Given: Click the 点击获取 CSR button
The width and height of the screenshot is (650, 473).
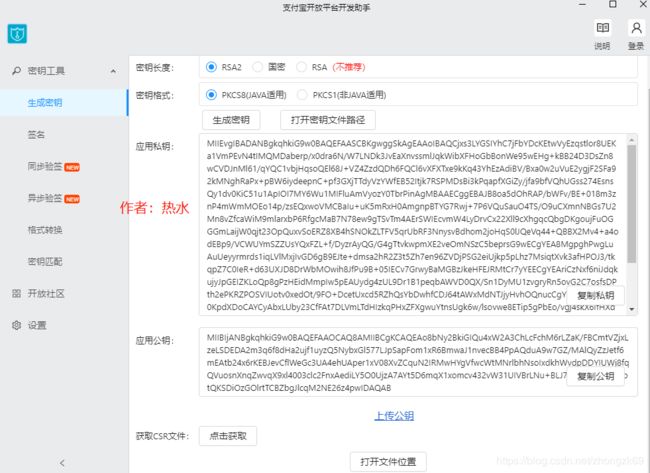Looking at the screenshot, I should point(228,436).
